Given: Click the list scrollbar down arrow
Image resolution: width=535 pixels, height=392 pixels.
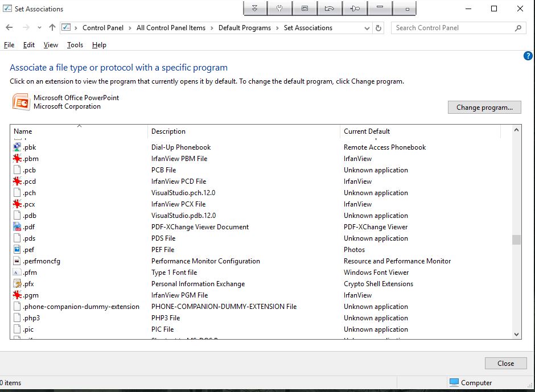Looking at the screenshot, I should pyautogui.click(x=516, y=335).
